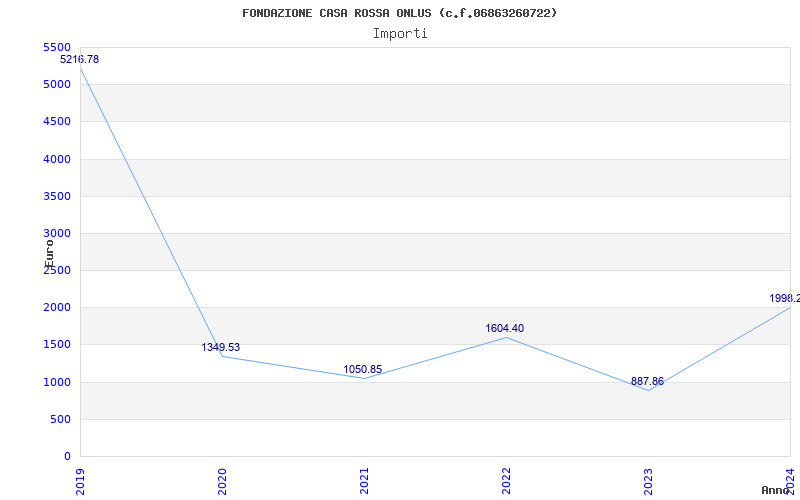Click the 5000 y-axis tick label
This screenshot has height=500, width=800.
pyautogui.click(x=57, y=84)
